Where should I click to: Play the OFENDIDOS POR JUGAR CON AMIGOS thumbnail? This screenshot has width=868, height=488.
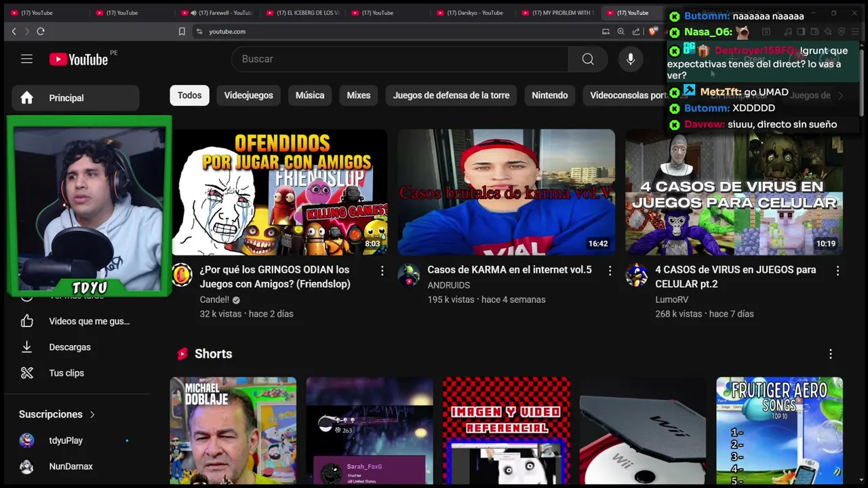(x=279, y=192)
